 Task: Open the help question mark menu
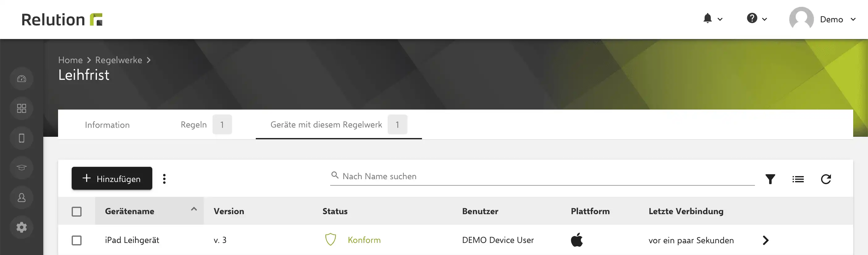click(752, 18)
